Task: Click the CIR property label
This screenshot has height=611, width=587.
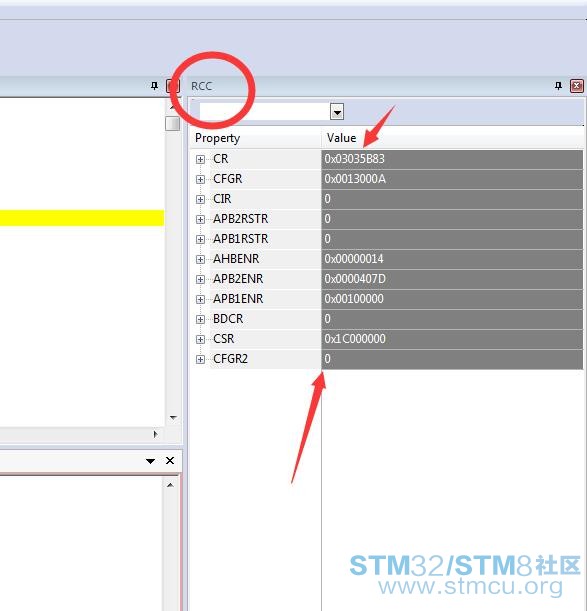Action: [222, 199]
